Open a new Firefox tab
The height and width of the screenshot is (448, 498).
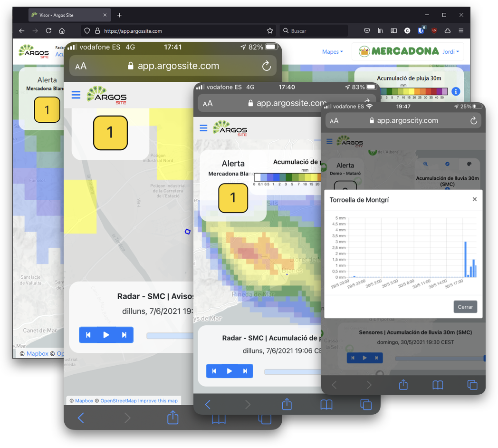pos(119,15)
